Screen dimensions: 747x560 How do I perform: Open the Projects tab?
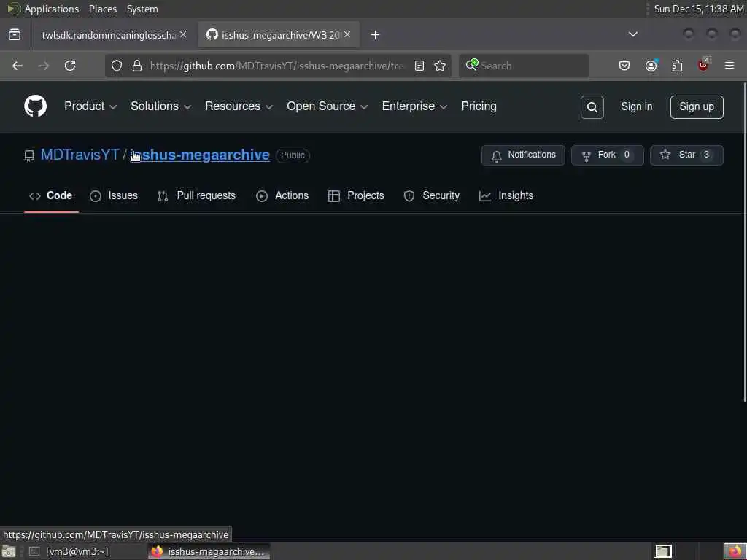pos(356,195)
